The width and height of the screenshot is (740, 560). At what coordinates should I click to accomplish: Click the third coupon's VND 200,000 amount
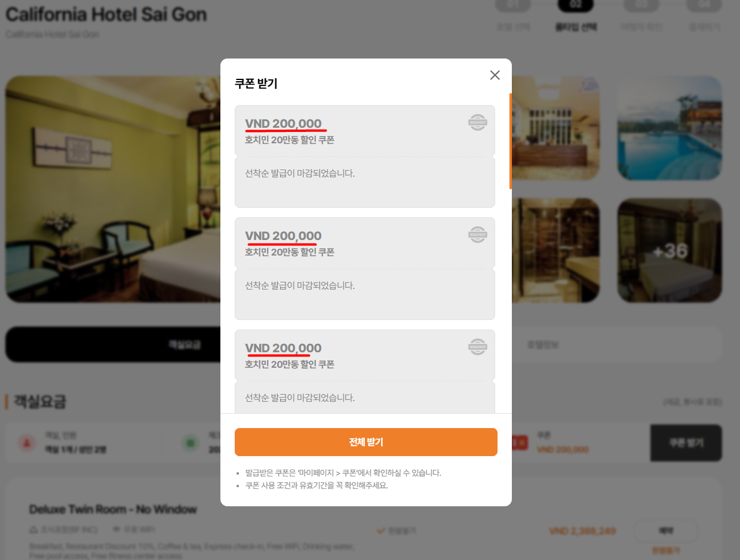283,348
